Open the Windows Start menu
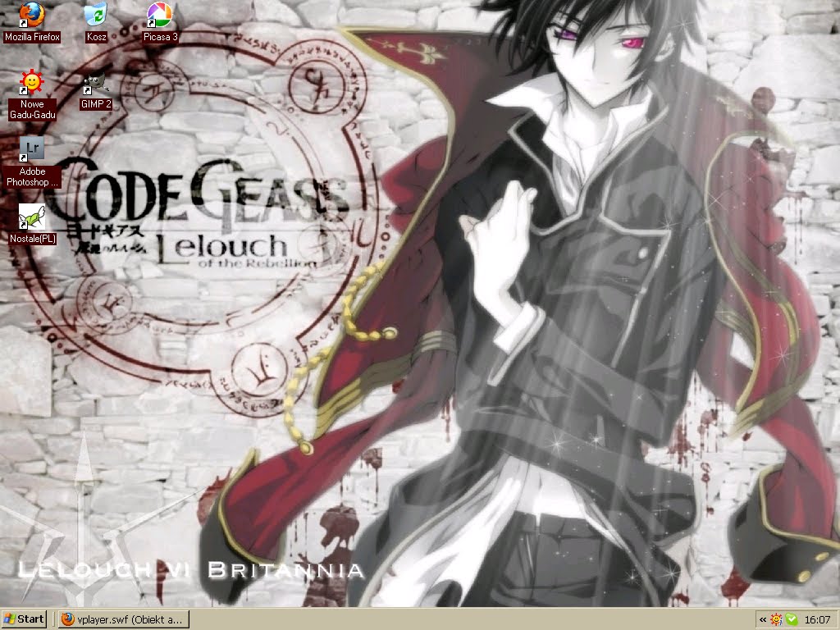 pos(24,619)
